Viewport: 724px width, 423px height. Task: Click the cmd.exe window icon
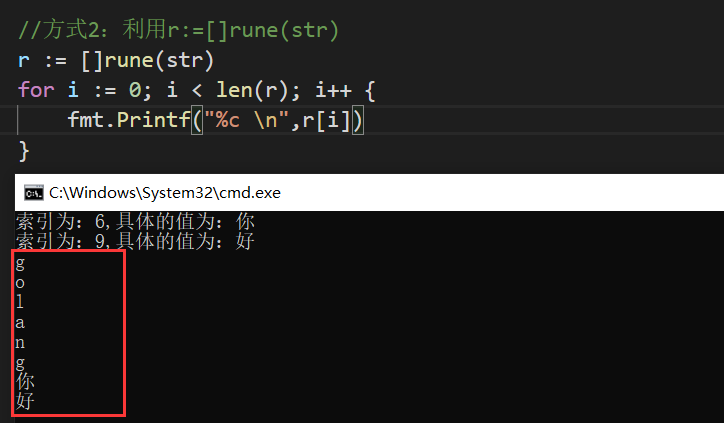[x=34, y=193]
